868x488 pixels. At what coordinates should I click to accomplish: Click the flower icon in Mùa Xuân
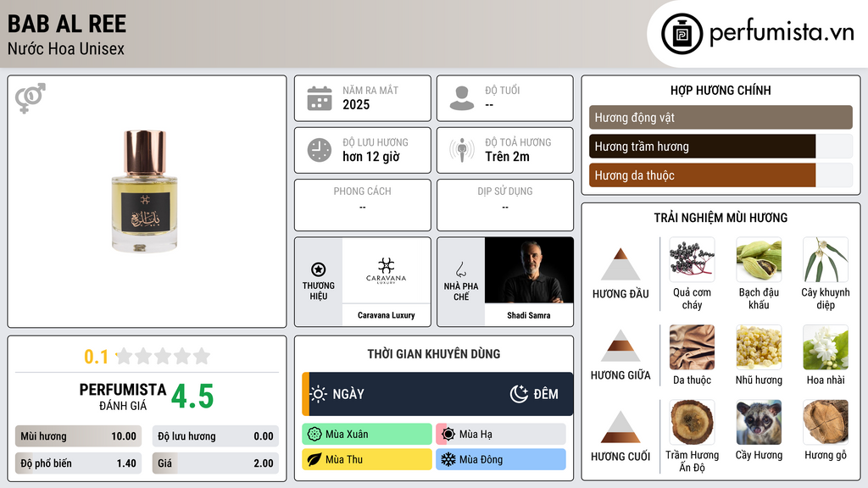click(314, 435)
